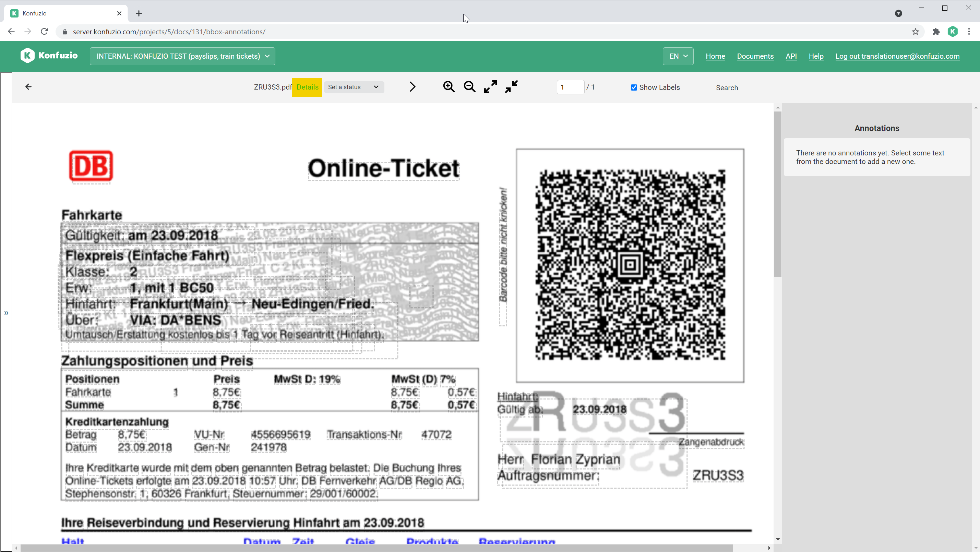Click the zoom in magnifier icon
This screenshot has height=552, width=980.
pyautogui.click(x=449, y=87)
